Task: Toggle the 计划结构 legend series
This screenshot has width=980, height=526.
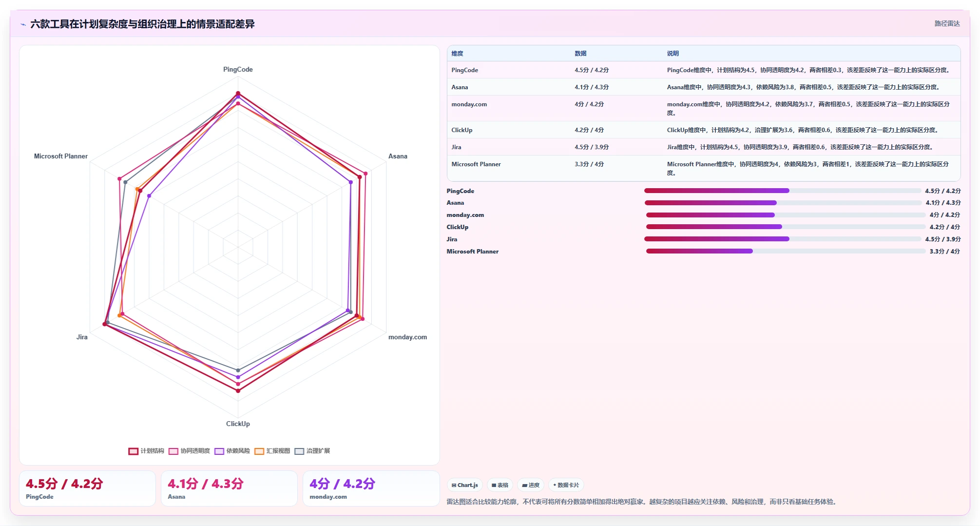Action: 146,451
